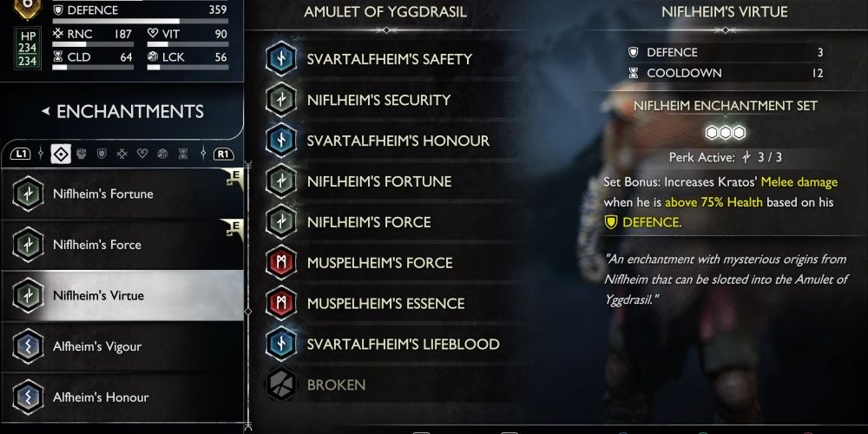This screenshot has width=868, height=434.
Task: Collapse the Enchantments back arrow
Action: point(46,111)
